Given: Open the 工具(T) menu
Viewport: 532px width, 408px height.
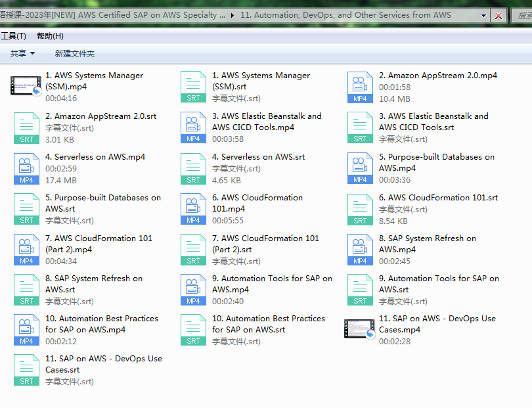Looking at the screenshot, I should point(13,36).
